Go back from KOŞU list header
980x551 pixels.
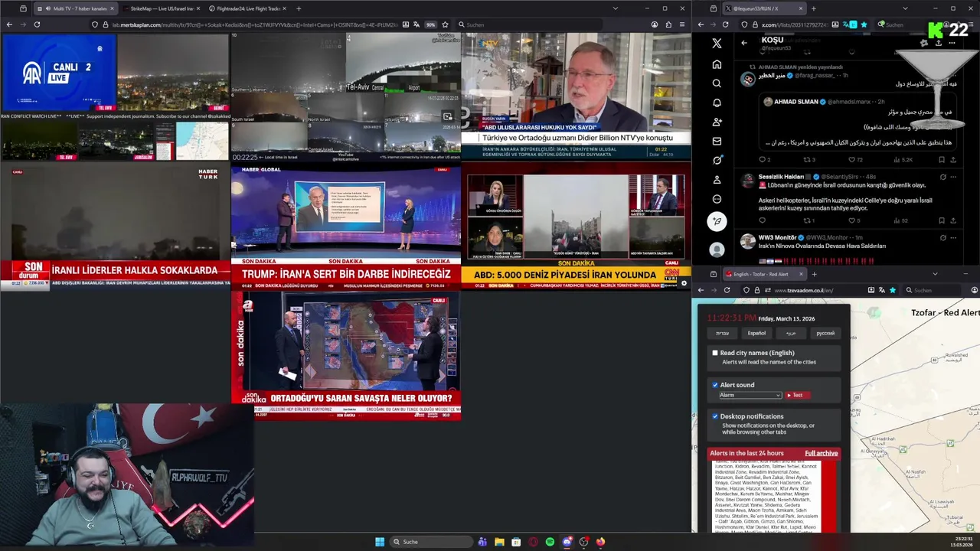(744, 43)
